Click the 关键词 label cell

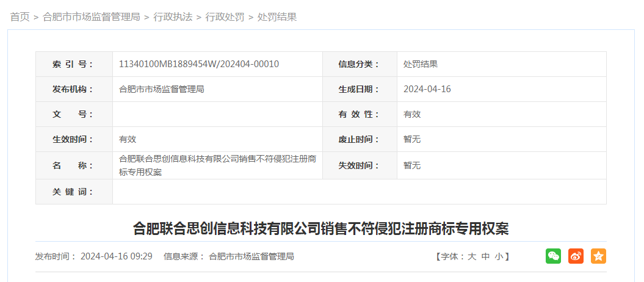point(74,192)
